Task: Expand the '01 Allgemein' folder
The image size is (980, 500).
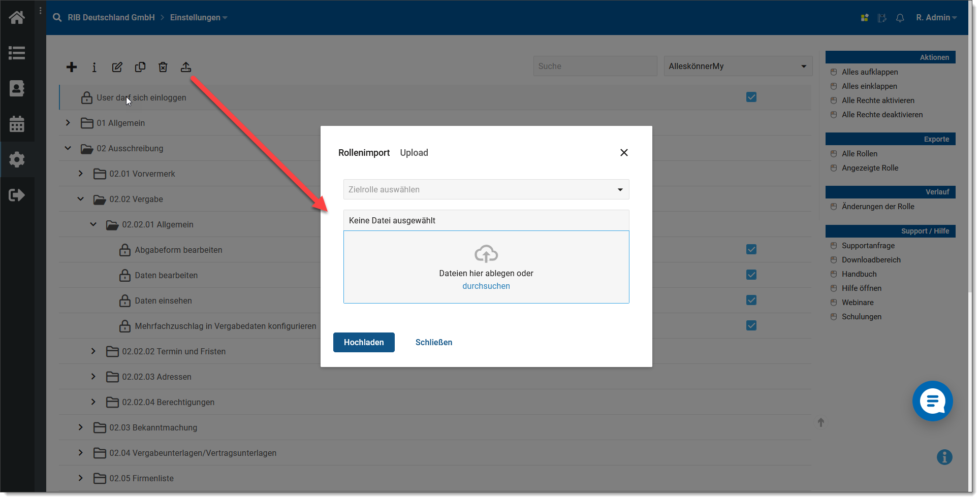Action: coord(68,123)
